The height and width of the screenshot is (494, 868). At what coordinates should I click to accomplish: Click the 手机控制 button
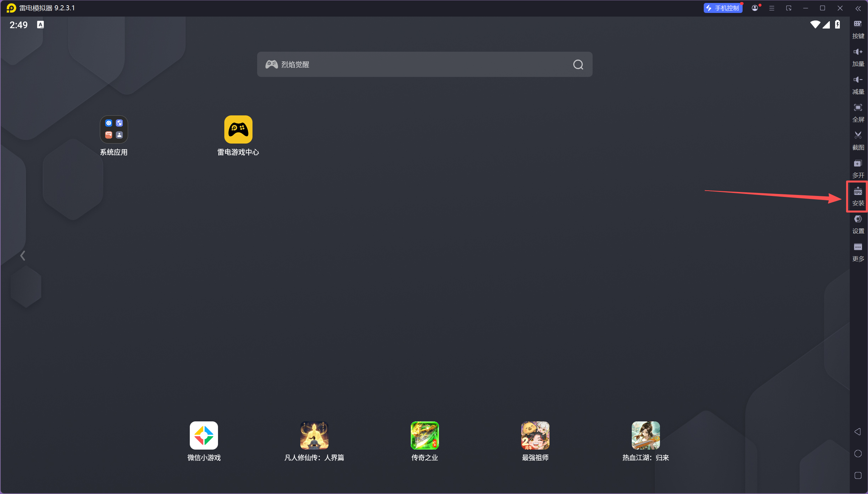pyautogui.click(x=723, y=8)
